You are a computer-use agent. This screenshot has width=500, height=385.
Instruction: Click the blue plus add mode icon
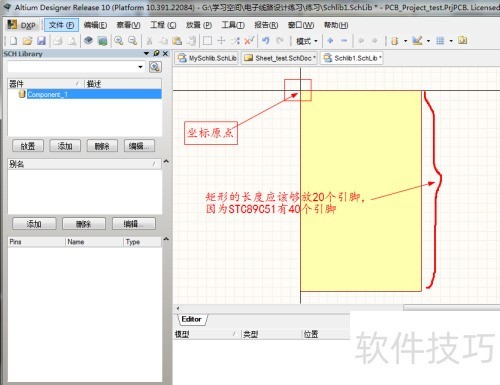point(330,41)
